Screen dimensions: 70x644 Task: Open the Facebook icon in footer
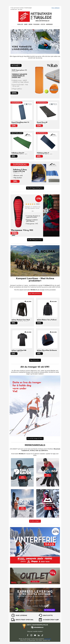[x=28, y=635]
